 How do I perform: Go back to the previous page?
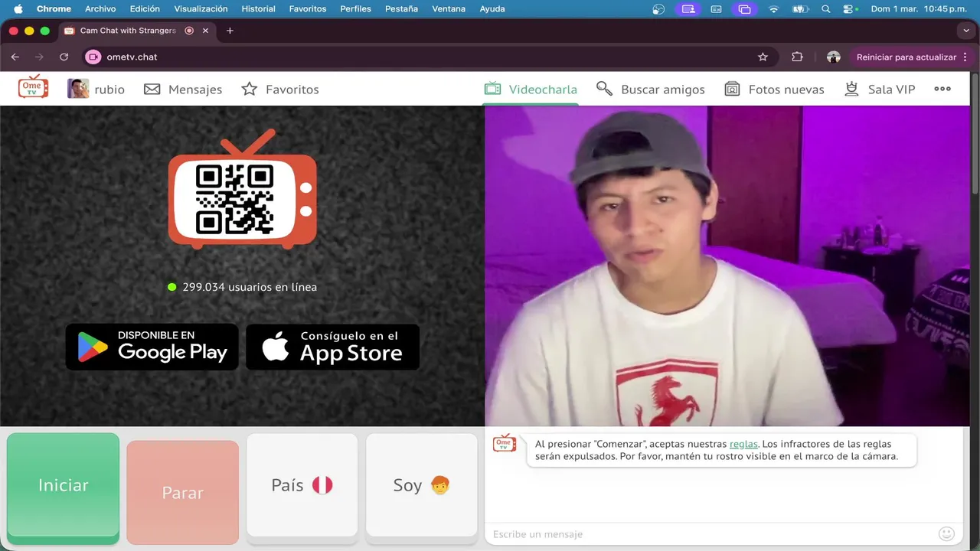click(x=15, y=57)
